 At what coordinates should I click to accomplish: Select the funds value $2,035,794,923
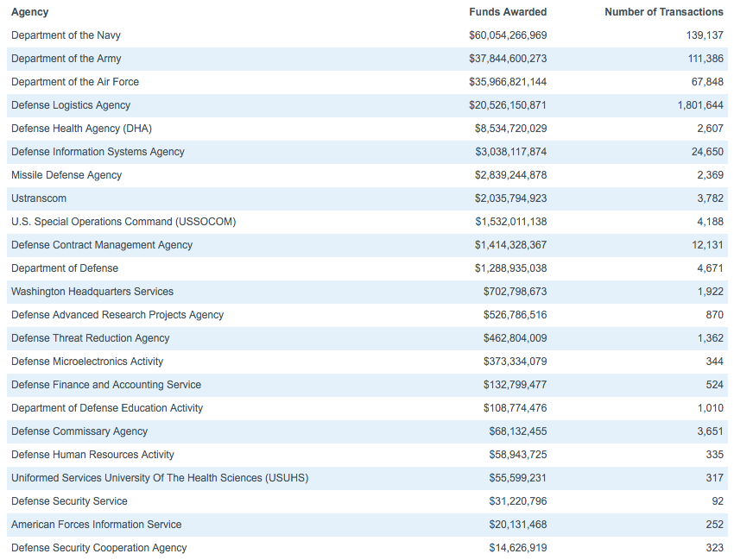510,198
